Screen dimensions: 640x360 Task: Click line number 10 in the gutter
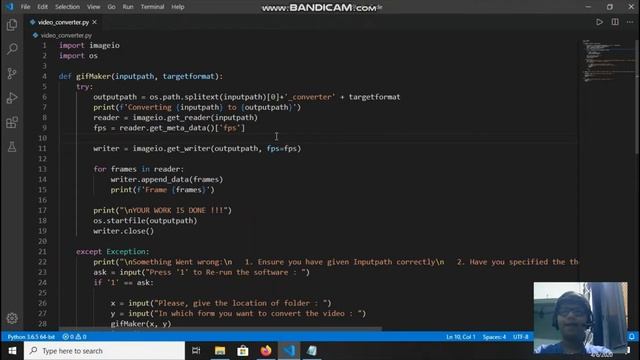[42, 138]
